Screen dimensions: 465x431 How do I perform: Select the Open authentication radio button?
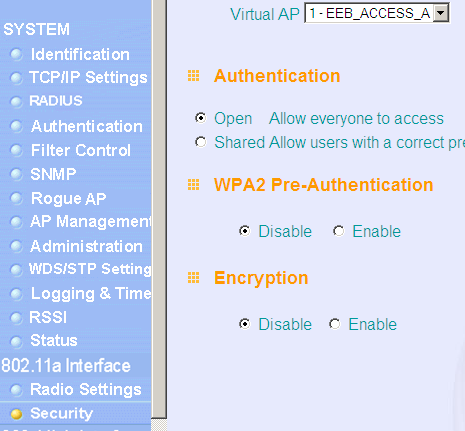pos(201,118)
